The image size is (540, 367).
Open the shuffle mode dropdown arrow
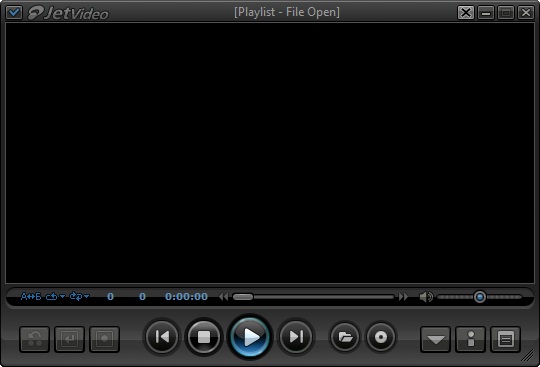pyautogui.click(x=86, y=296)
